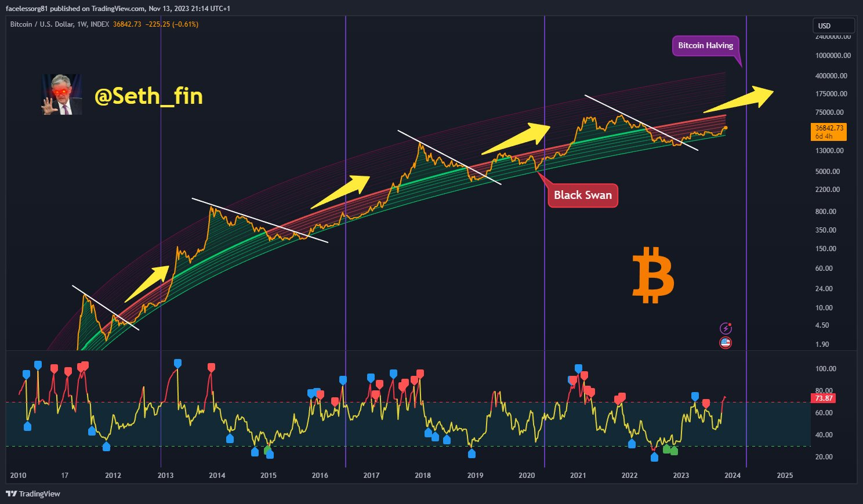Click 2021 on the time axis
The width and height of the screenshot is (863, 504).
pyautogui.click(x=578, y=476)
